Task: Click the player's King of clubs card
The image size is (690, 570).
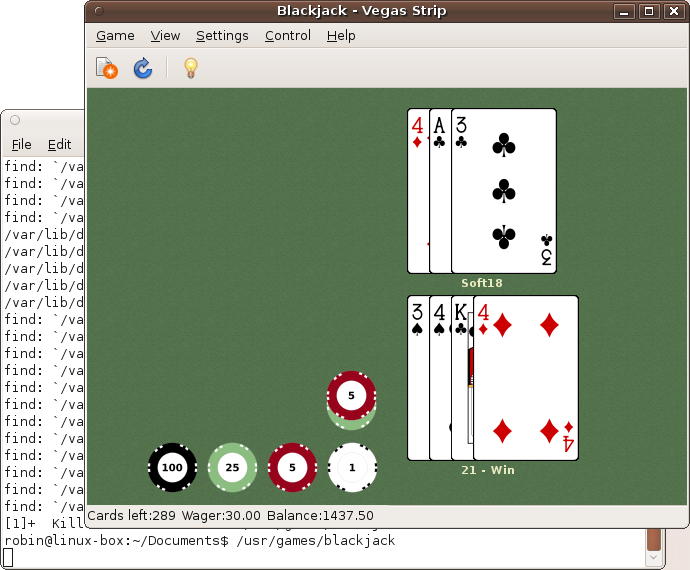Action: click(462, 378)
